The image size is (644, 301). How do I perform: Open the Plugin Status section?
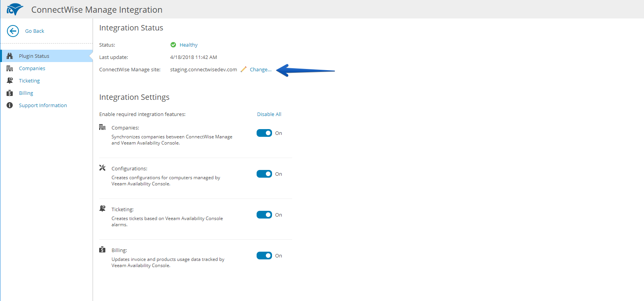pos(47,56)
